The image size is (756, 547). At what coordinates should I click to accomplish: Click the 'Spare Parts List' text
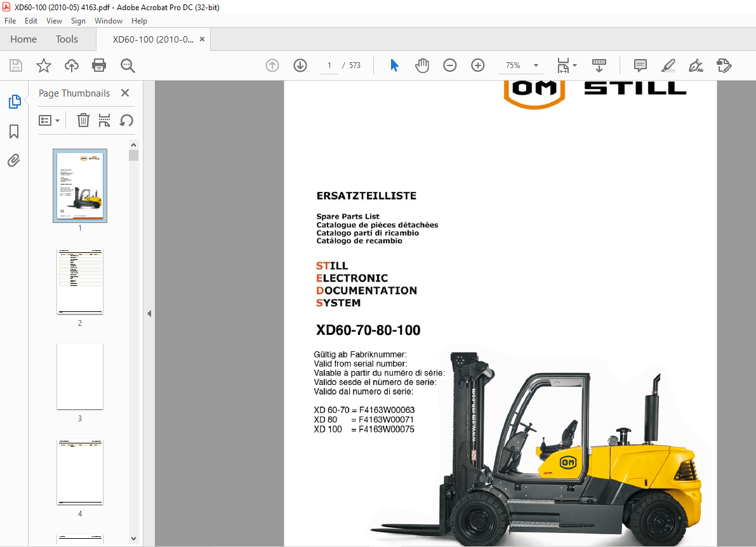pos(348,217)
